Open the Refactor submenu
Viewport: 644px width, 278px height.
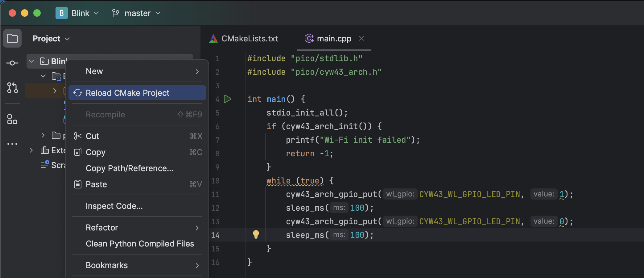tap(137, 228)
